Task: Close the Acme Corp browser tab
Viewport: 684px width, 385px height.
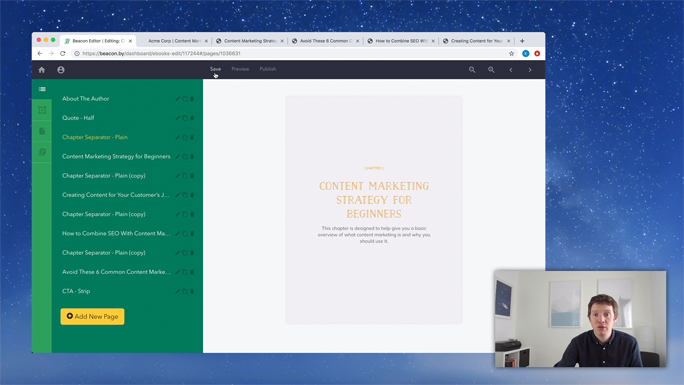Action: point(206,41)
